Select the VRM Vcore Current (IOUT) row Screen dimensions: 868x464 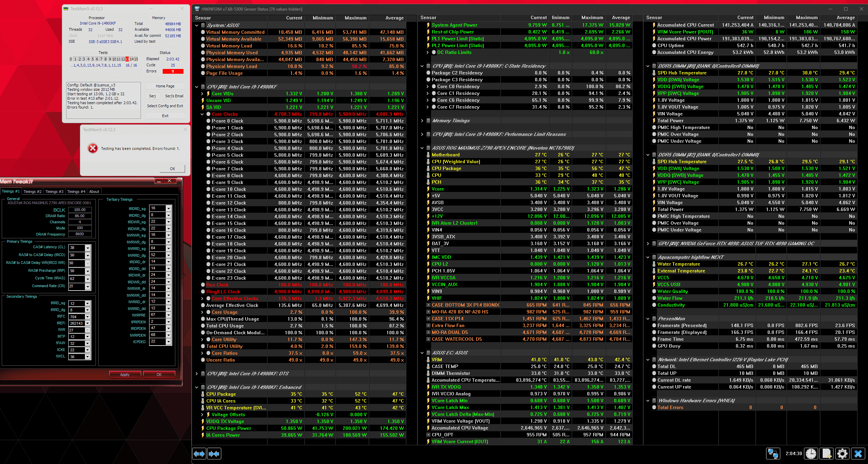pos(525,441)
